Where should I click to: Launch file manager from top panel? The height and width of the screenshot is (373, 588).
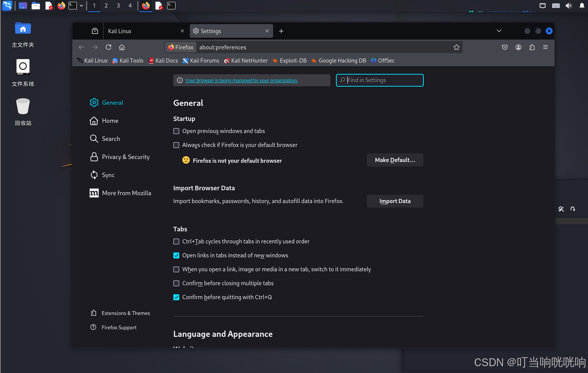(x=36, y=6)
